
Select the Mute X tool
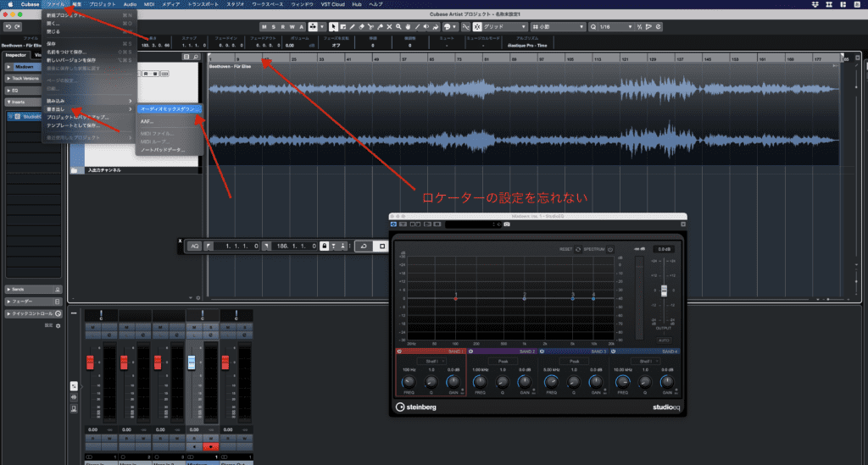pyautogui.click(x=389, y=26)
